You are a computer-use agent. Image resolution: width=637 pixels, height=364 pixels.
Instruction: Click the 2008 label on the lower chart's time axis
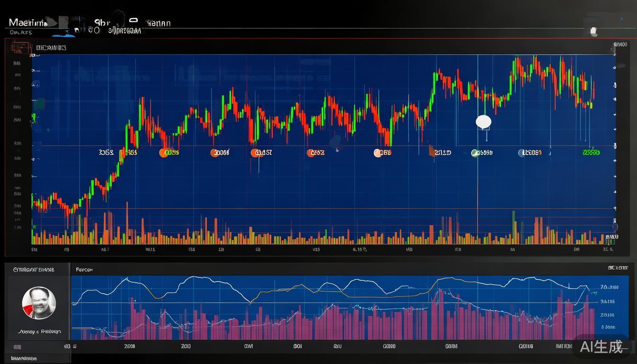click(x=129, y=346)
